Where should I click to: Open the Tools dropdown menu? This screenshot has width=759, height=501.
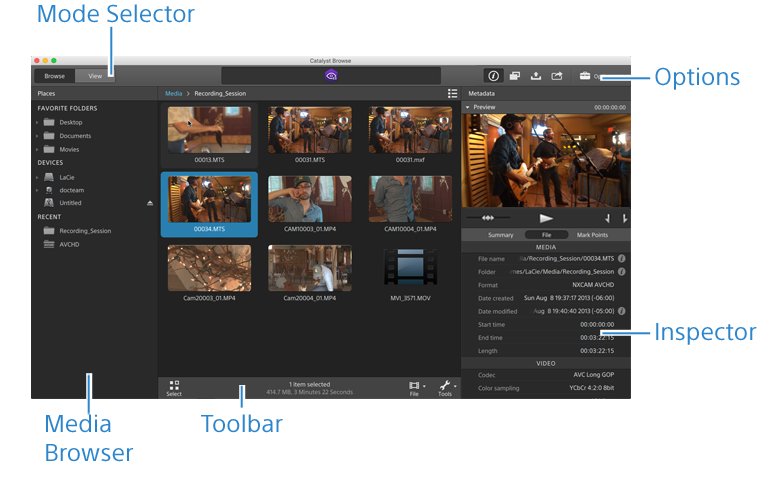point(445,387)
